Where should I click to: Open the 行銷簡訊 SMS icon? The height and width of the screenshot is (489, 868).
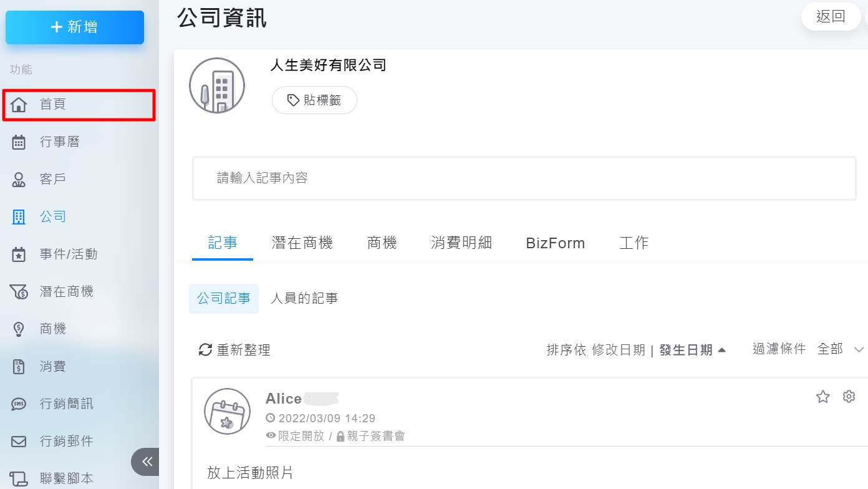pyautogui.click(x=19, y=404)
